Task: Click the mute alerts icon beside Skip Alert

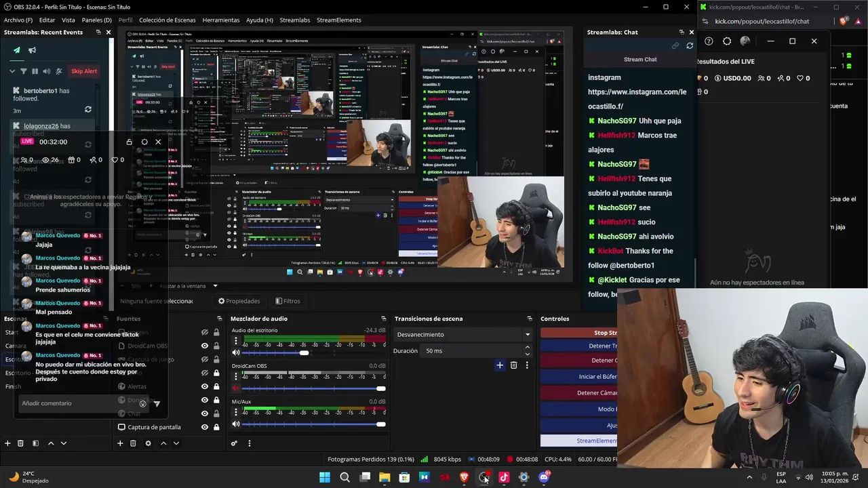Action: (x=59, y=71)
